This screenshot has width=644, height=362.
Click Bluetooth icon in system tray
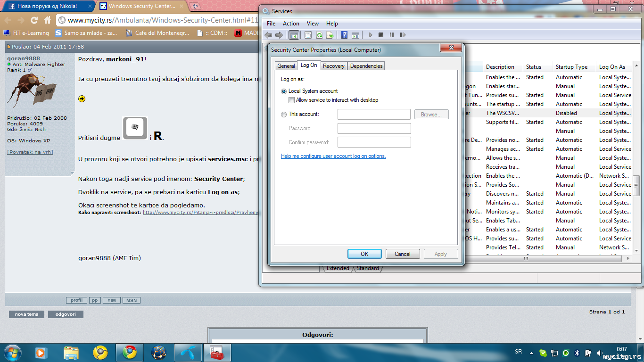click(x=577, y=353)
